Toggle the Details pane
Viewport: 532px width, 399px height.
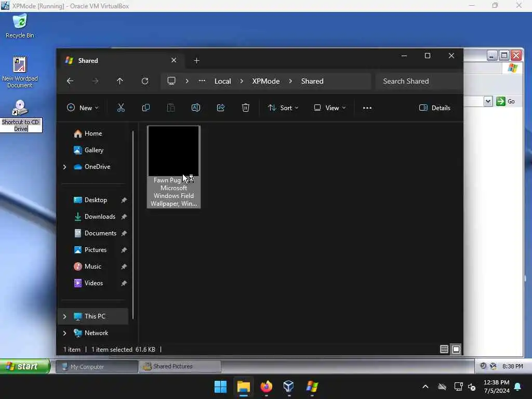435,108
